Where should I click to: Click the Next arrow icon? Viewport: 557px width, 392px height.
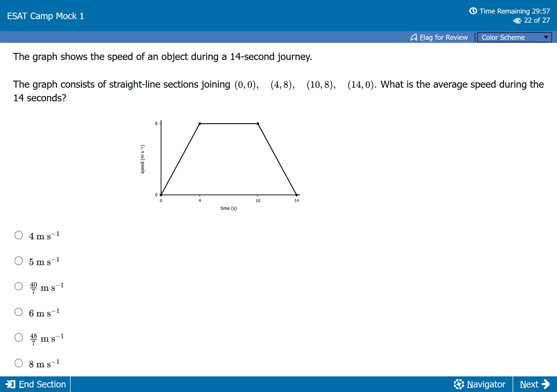(546, 384)
